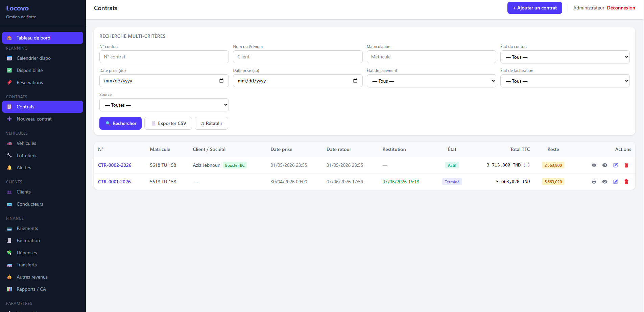Edit contract CTR-0001-2026 pencil icon
The width and height of the screenshot is (644, 312).
(x=616, y=182)
